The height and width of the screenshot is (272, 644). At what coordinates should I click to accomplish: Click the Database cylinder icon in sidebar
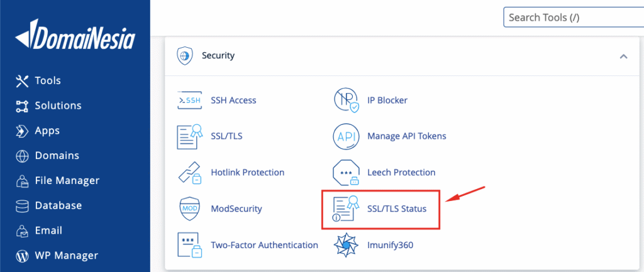[x=22, y=205]
